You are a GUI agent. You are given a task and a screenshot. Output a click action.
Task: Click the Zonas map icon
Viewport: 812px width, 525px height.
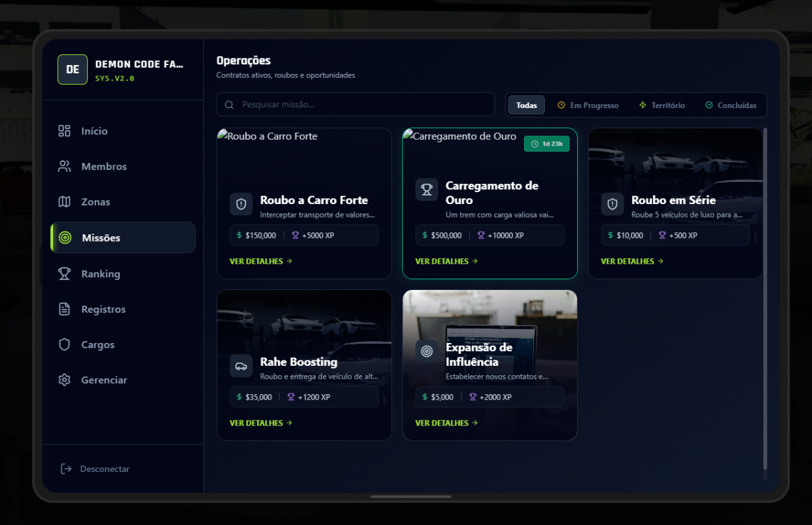pos(64,202)
